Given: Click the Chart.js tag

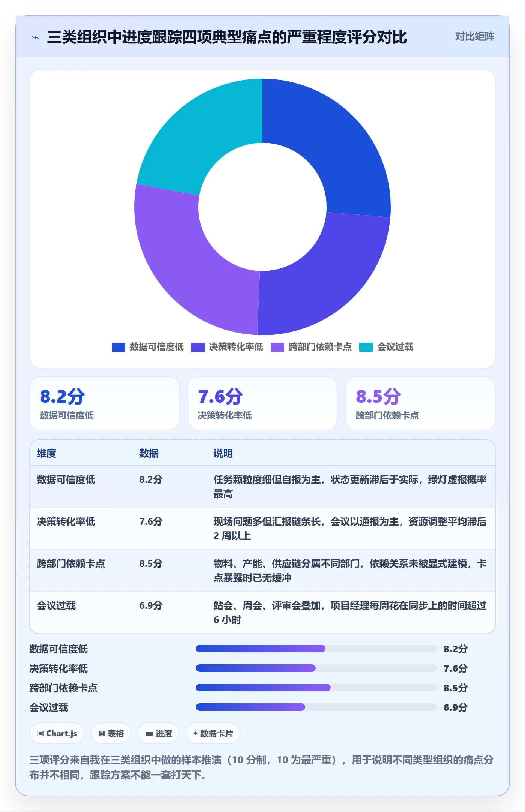Looking at the screenshot, I should [57, 733].
